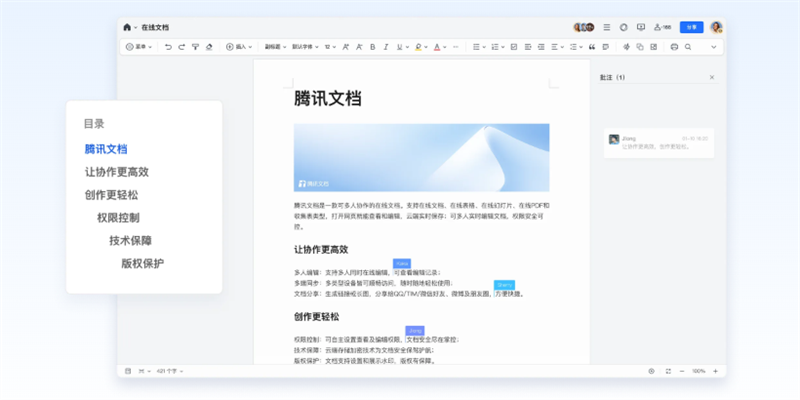Open the font size dropdown
This screenshot has height=400, width=800.
[330, 47]
